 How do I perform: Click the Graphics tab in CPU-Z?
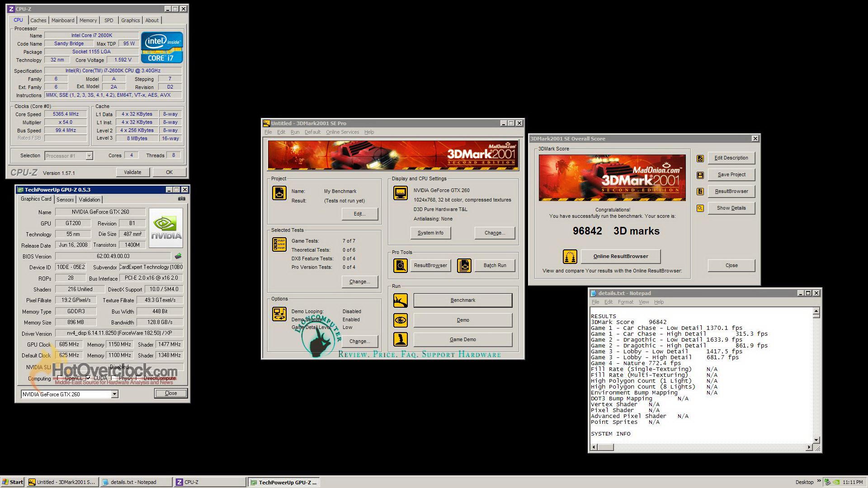130,20
